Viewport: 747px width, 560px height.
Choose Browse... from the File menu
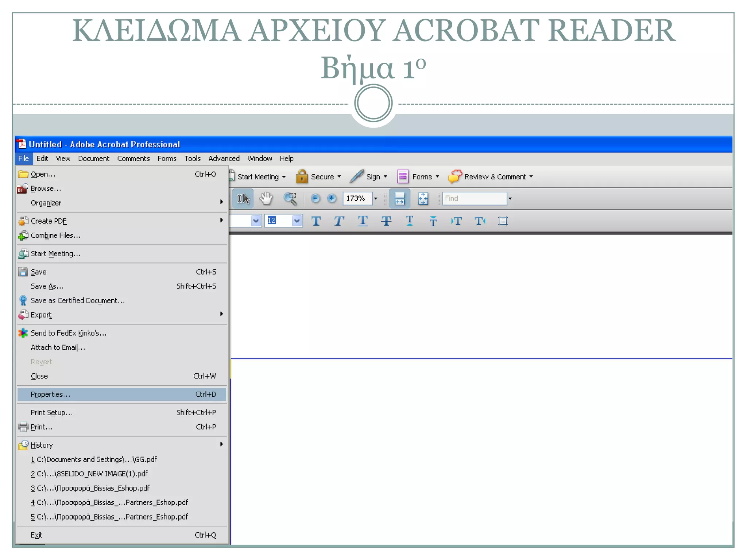[122, 188]
